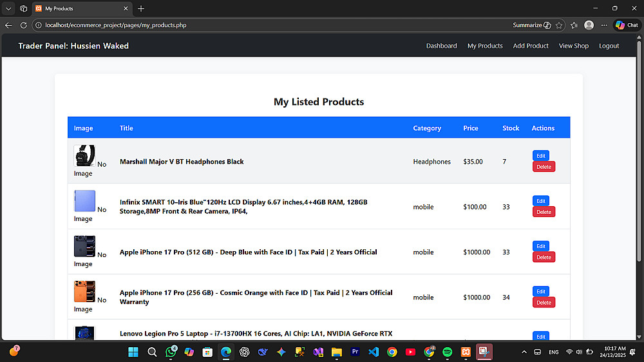This screenshot has height=362, width=644.
Task: Close the My Products tab
Action: click(x=126, y=8)
